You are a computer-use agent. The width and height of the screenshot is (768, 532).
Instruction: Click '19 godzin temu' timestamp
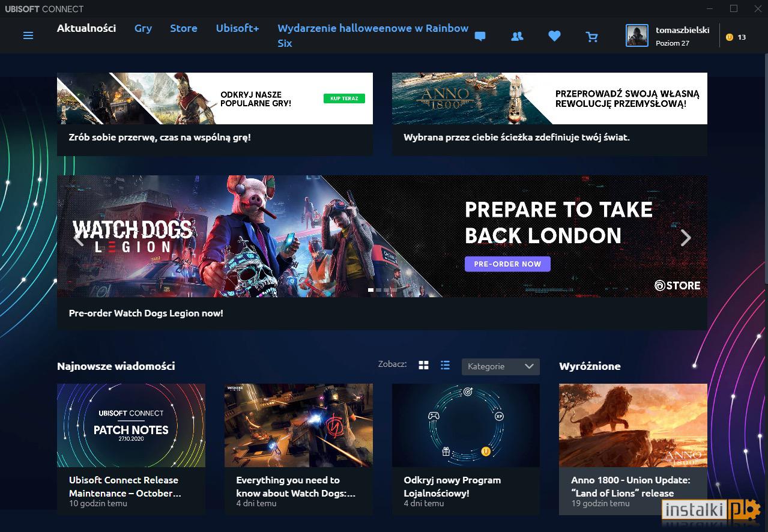click(x=600, y=503)
